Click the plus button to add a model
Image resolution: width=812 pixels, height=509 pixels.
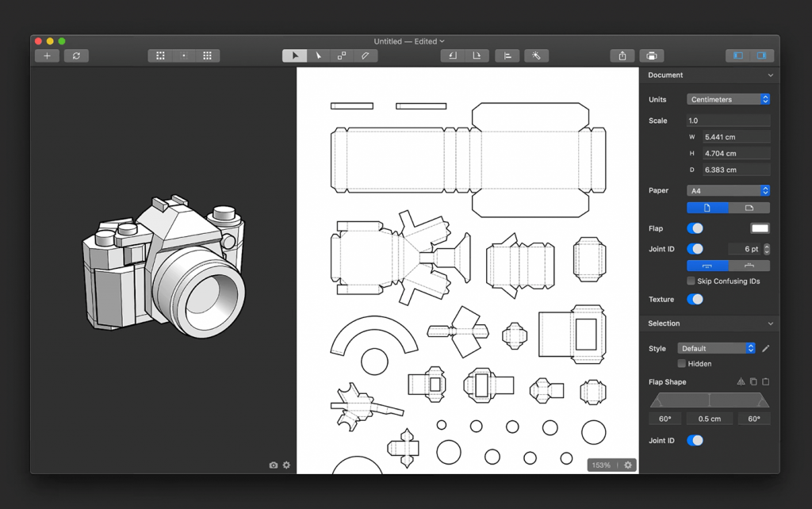coord(47,56)
